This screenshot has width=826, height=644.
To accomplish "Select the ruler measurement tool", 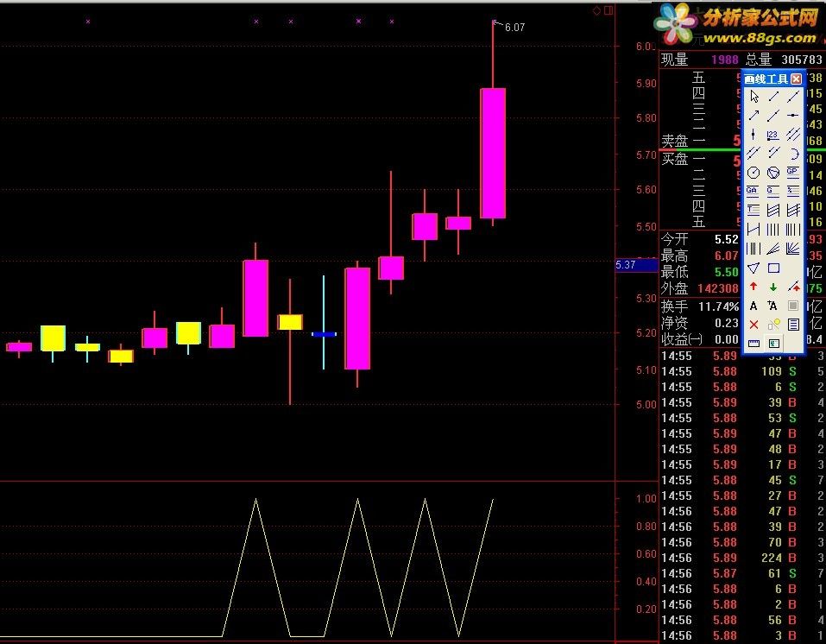I will tap(753, 344).
